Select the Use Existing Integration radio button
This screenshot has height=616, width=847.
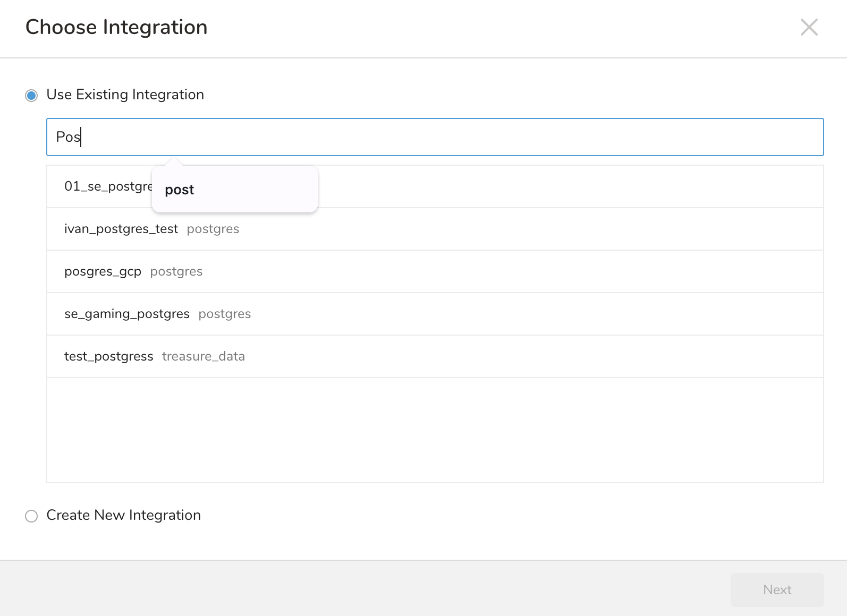(x=31, y=96)
